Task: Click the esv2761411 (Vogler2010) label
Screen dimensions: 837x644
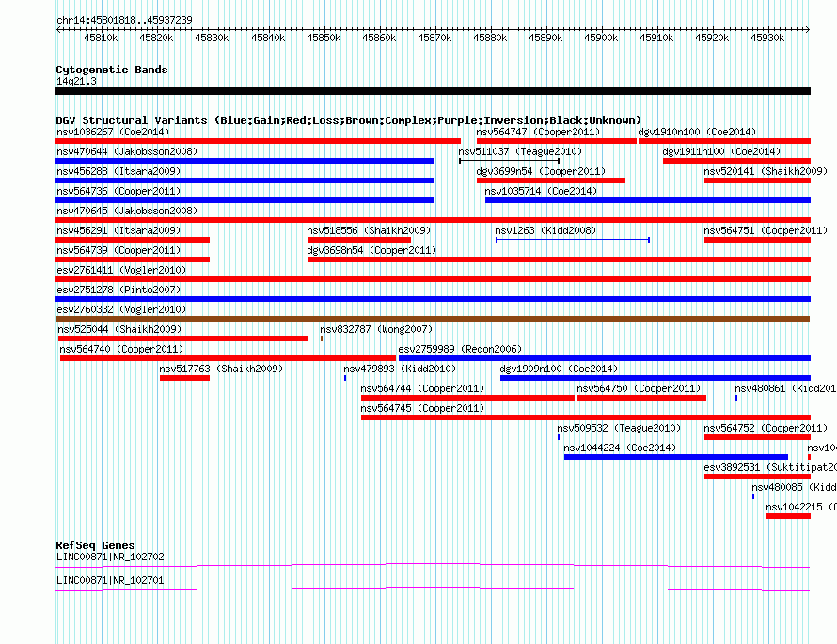Action: click(121, 270)
